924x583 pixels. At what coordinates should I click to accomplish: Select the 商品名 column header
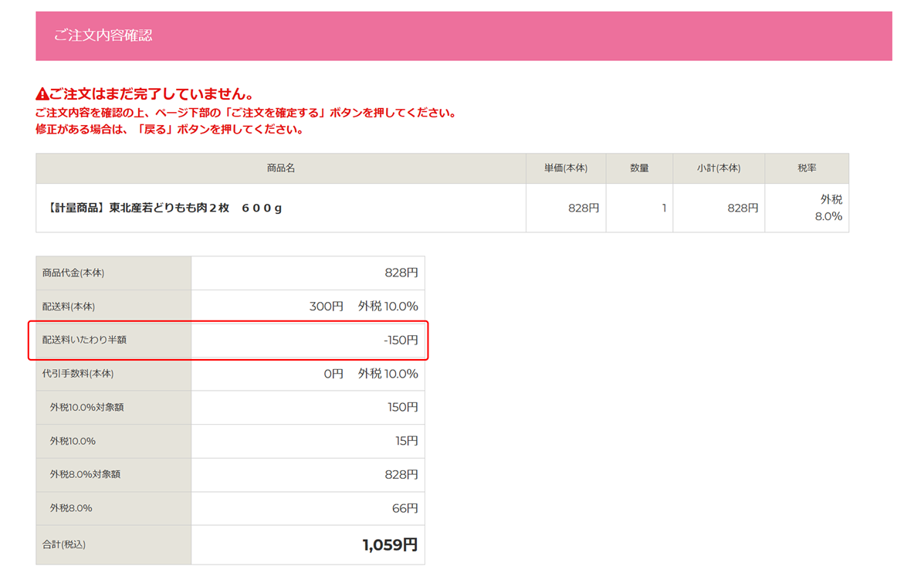pos(281,168)
